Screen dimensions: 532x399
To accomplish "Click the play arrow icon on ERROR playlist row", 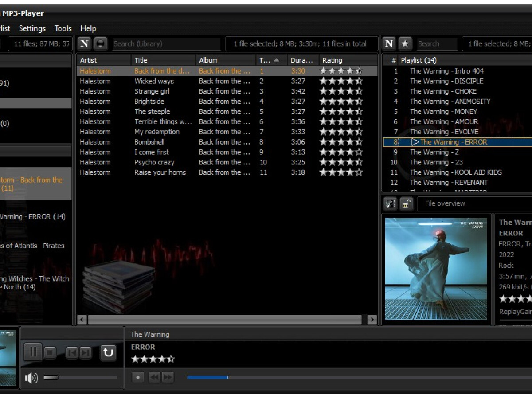I will point(415,142).
